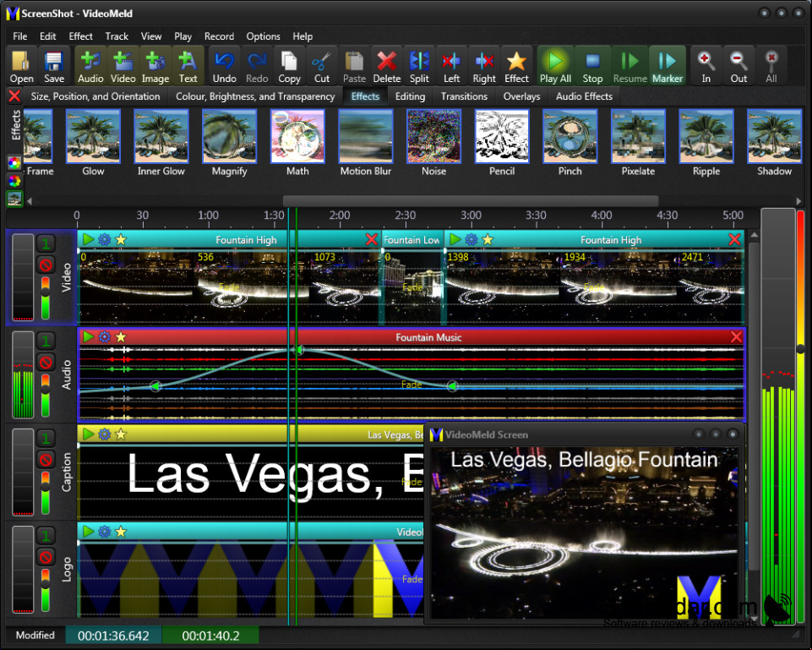Open the Track menu
The width and height of the screenshot is (812, 650).
pos(117,36)
